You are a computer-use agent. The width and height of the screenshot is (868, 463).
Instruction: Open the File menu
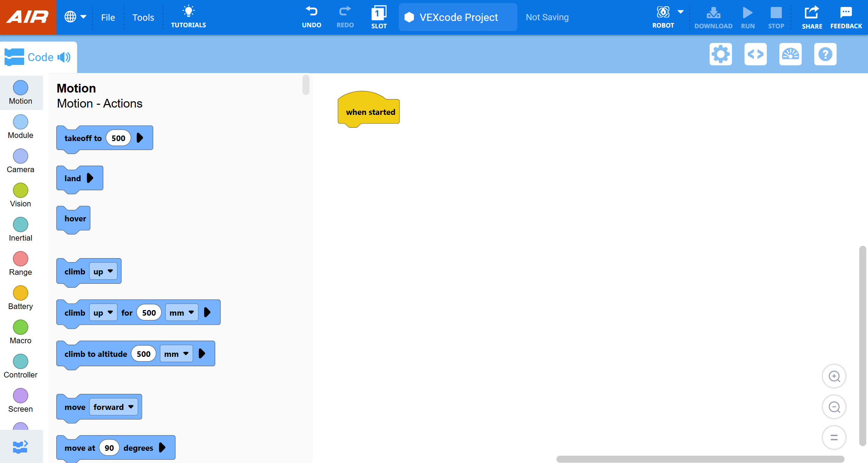108,17
